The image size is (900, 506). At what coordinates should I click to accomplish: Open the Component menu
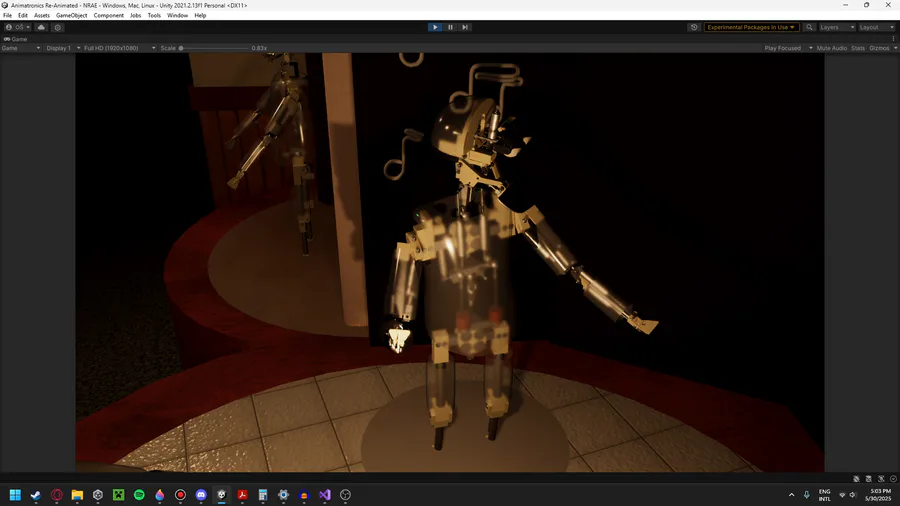point(108,15)
